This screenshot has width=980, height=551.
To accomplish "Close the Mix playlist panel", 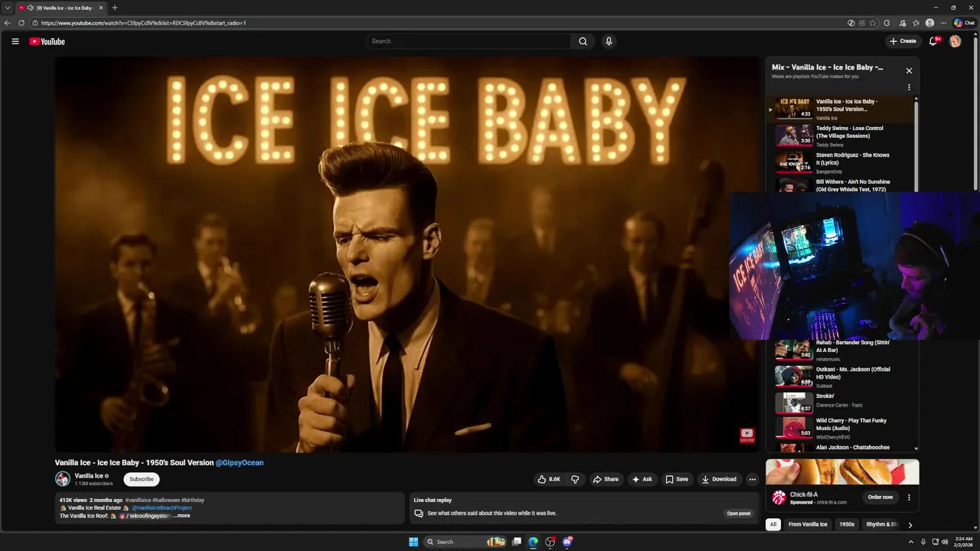I will click(x=909, y=70).
